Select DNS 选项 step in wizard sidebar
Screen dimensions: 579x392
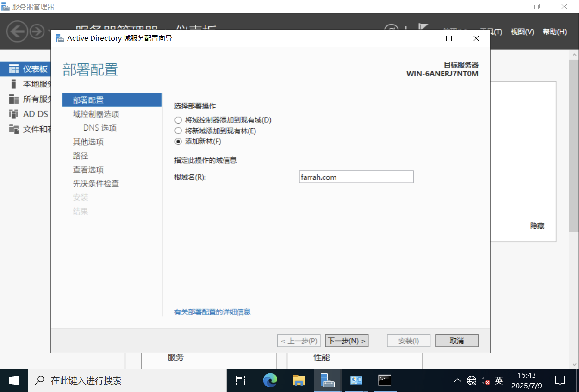tap(100, 128)
